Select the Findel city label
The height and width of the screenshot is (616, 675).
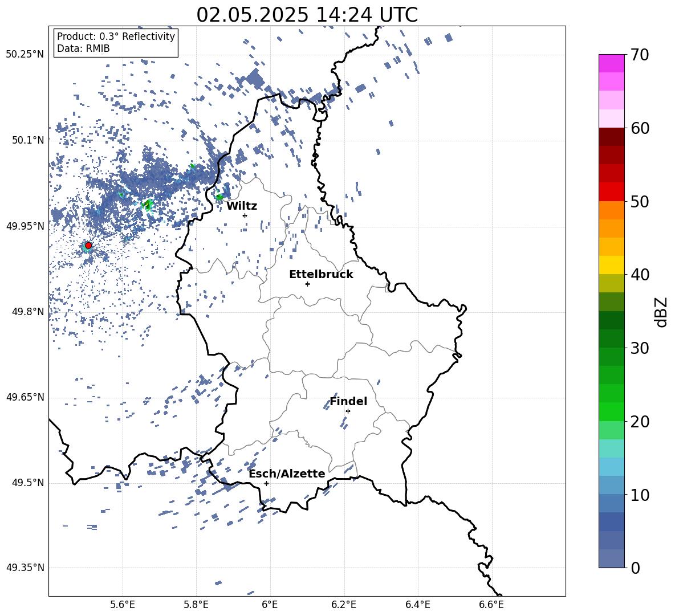tap(348, 401)
